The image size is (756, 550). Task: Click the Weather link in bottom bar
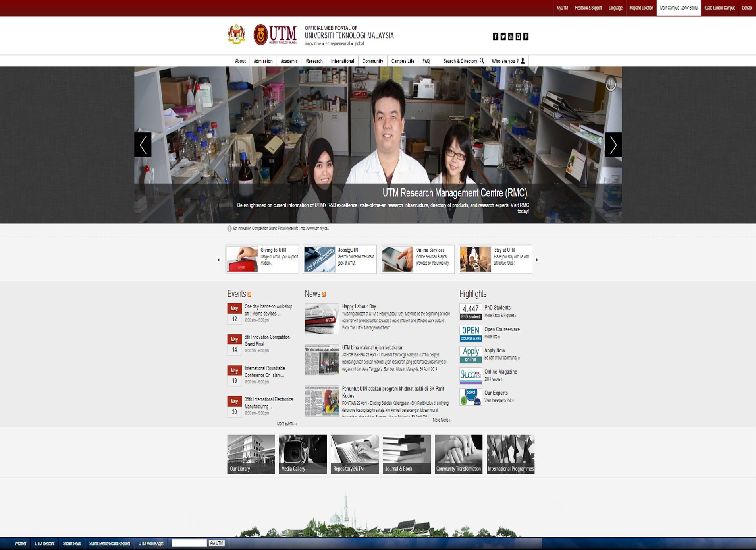(x=20, y=544)
